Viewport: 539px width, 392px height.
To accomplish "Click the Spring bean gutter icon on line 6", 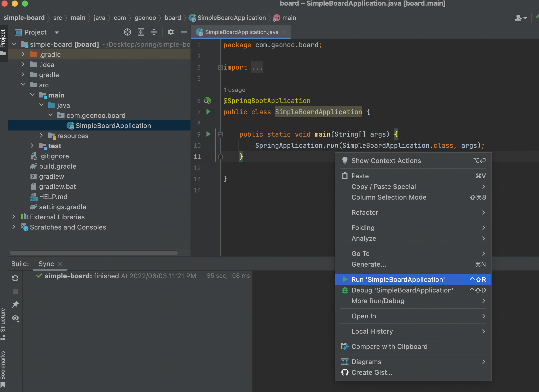I will click(208, 101).
